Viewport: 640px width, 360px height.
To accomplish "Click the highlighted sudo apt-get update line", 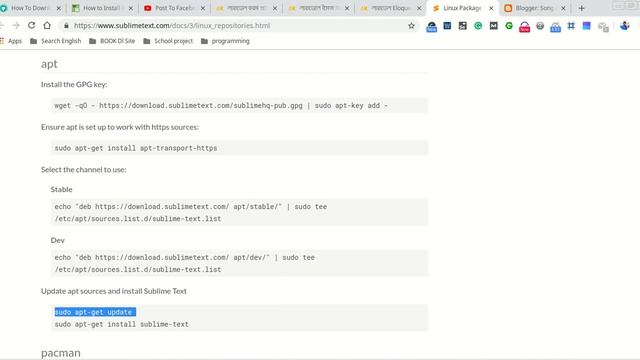I will pyautogui.click(x=95, y=312).
